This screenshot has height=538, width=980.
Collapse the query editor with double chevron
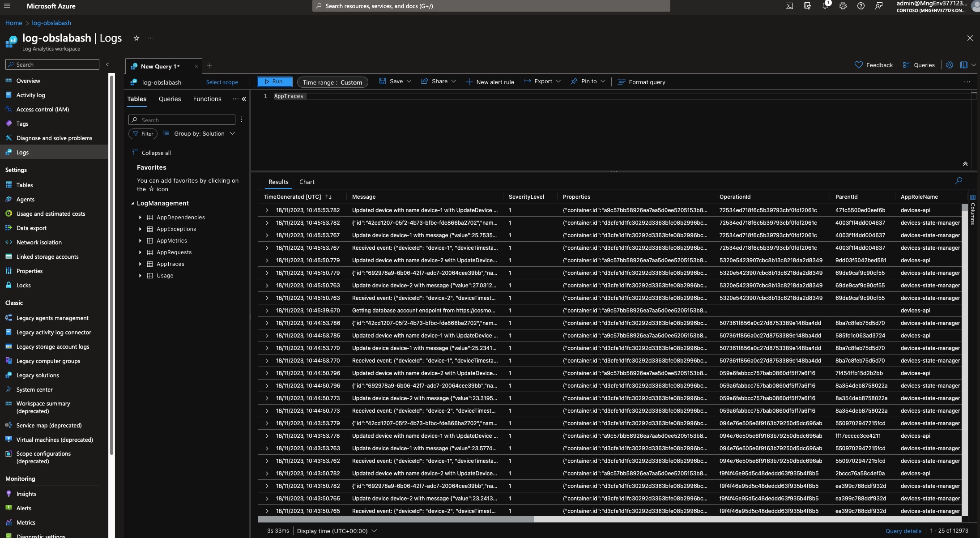[x=965, y=164]
